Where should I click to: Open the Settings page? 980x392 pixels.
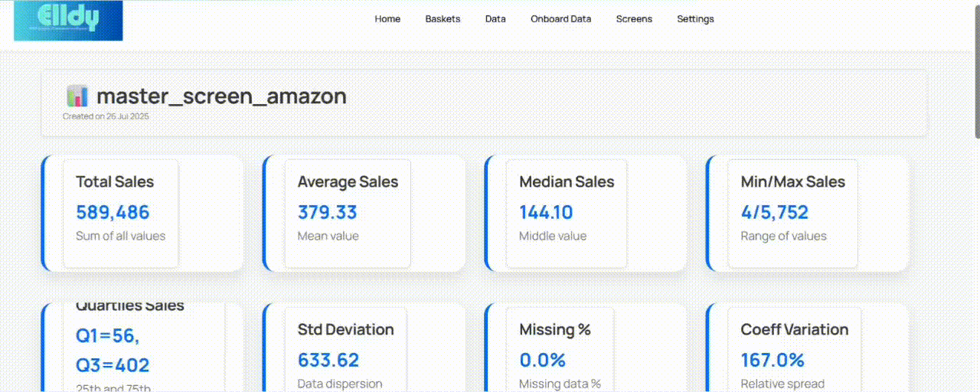tap(695, 19)
